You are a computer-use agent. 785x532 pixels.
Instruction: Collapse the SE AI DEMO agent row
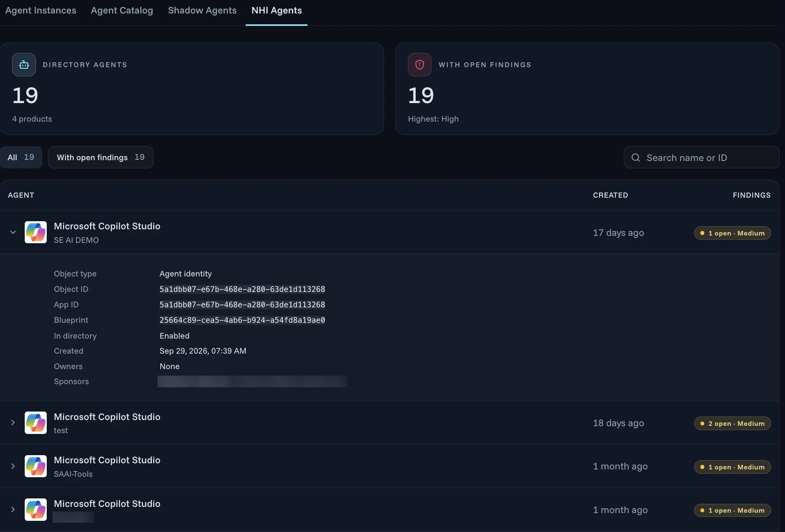pyautogui.click(x=13, y=232)
